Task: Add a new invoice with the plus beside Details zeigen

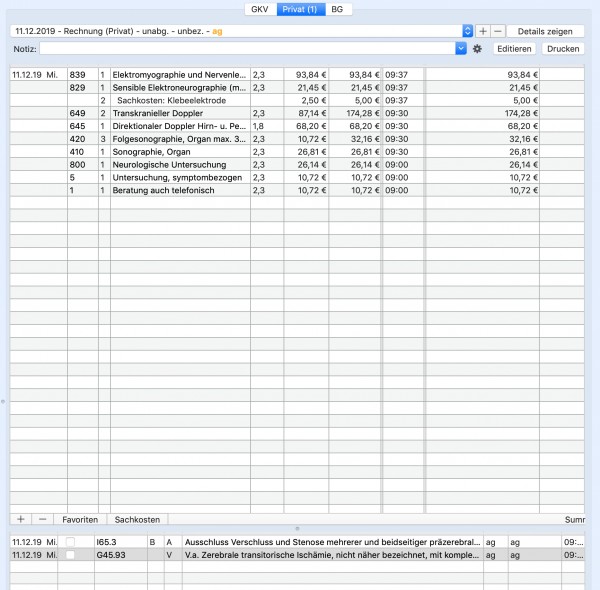Action: tap(483, 31)
